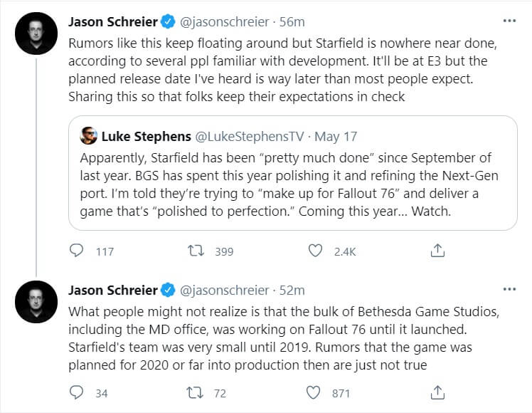Screen dimensions: 532x413
Task: Open the @jasonschreier handle on second tweet
Action: tap(224, 290)
